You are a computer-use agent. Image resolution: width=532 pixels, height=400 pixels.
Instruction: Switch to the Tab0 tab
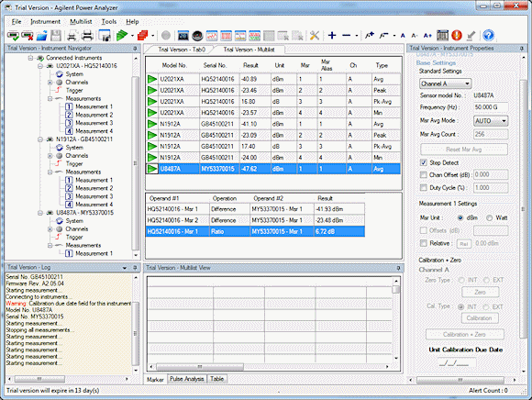182,50
